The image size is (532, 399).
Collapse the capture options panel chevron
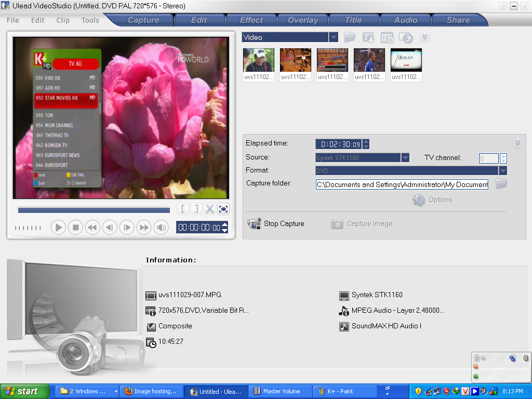(517, 143)
